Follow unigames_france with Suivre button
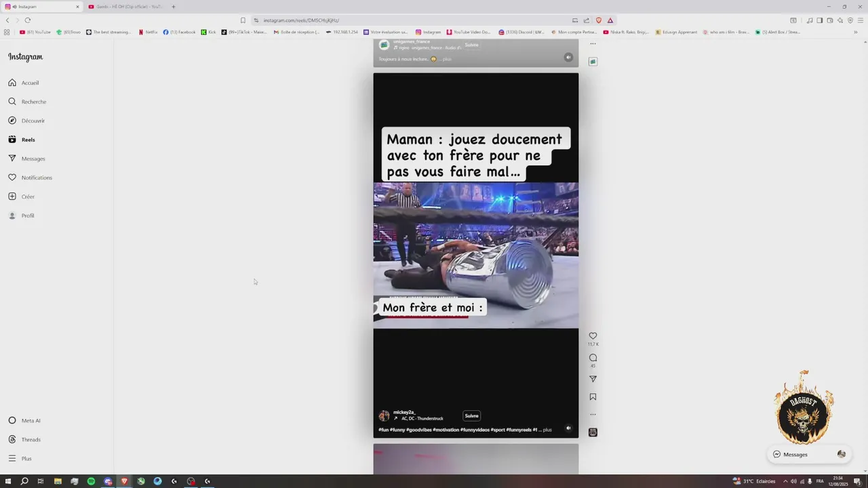868x488 pixels. pyautogui.click(x=471, y=45)
